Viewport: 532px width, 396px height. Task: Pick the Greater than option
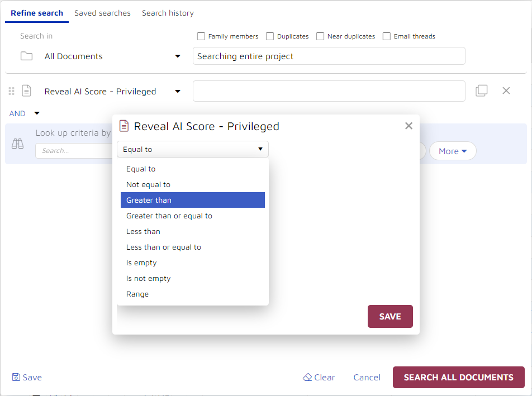point(193,200)
